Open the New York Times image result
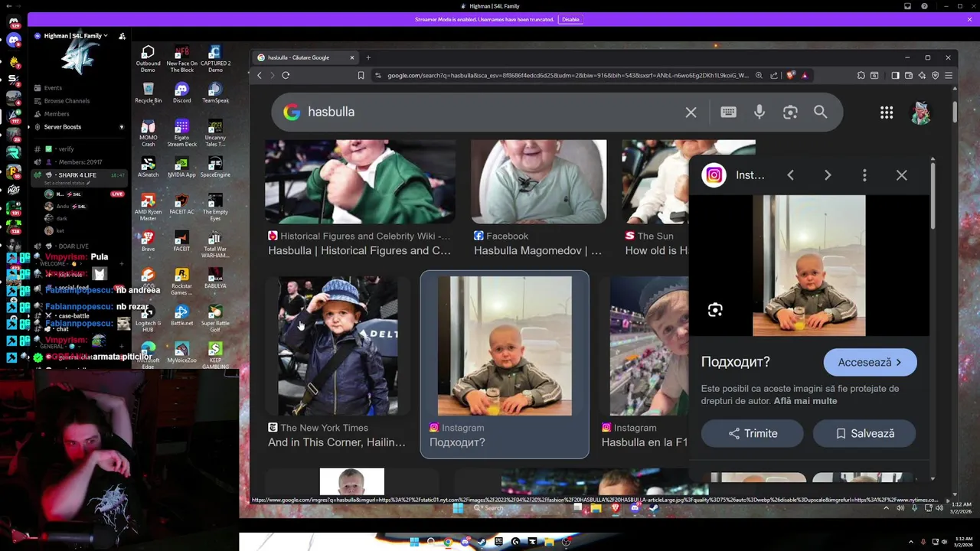Viewport: 980px width, 551px height. (338, 346)
